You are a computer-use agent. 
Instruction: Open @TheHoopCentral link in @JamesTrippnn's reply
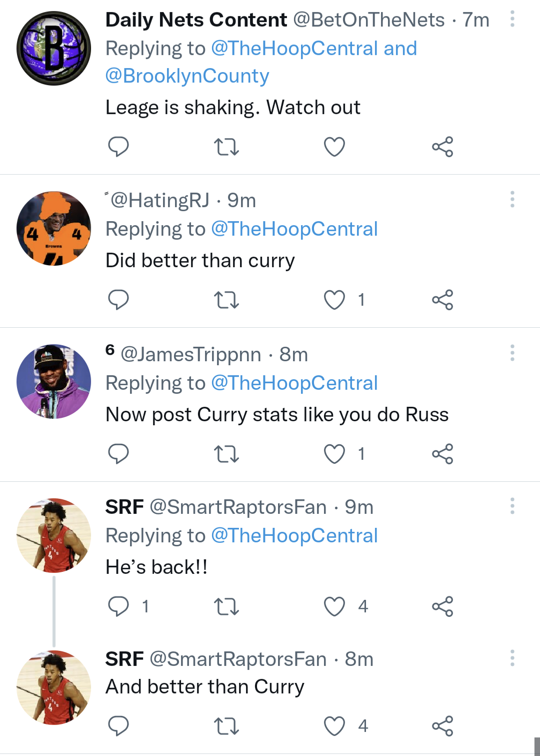coord(294,383)
